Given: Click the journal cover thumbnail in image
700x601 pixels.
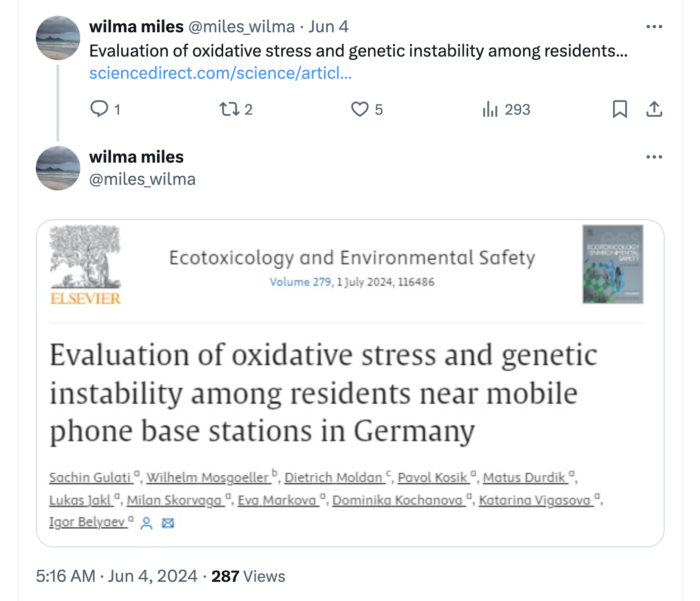Looking at the screenshot, I should [x=613, y=264].
